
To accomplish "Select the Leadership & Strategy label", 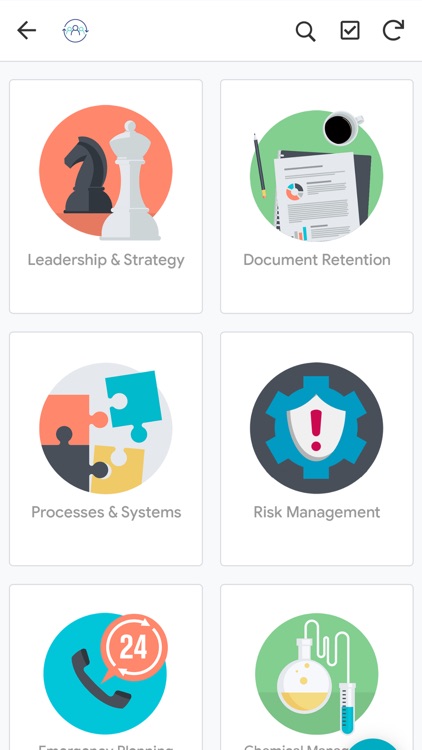I will coord(106,260).
